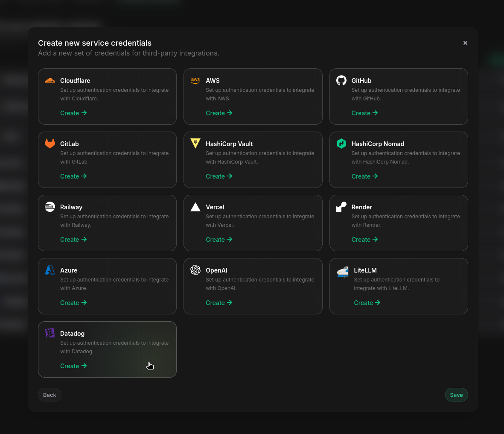504x434 pixels.
Task: Create HashiCorp Nomad credentials
Action: [364, 176]
